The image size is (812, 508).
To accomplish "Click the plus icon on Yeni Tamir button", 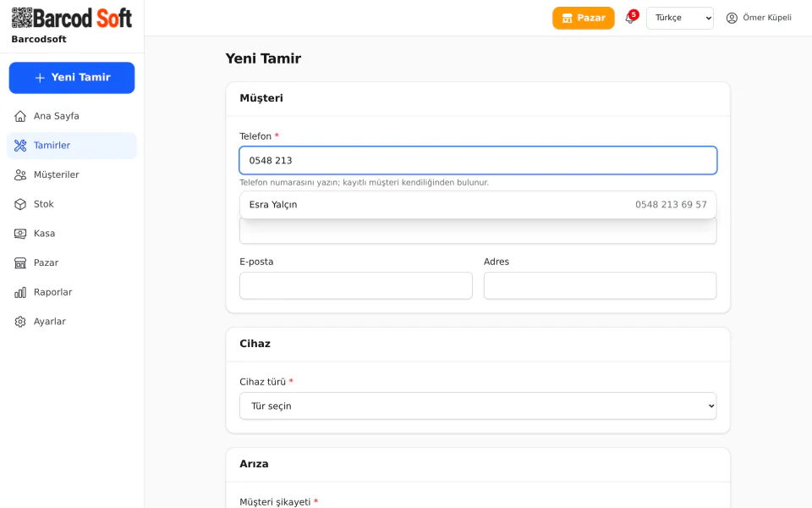I will point(40,78).
